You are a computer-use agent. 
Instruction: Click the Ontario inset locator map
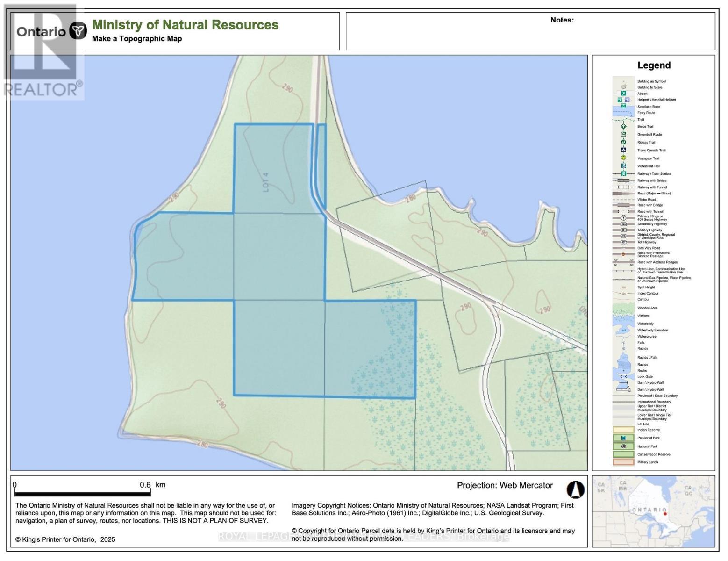(x=653, y=511)
